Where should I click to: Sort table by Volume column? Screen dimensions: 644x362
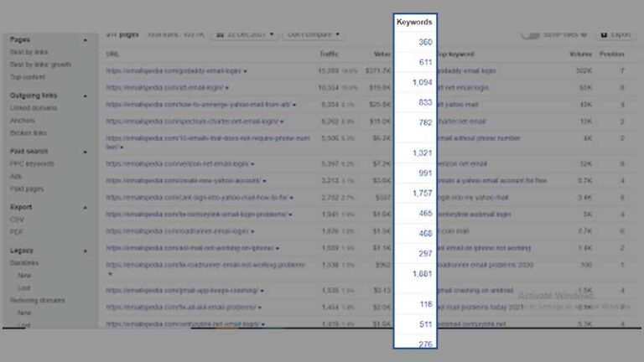[581, 54]
